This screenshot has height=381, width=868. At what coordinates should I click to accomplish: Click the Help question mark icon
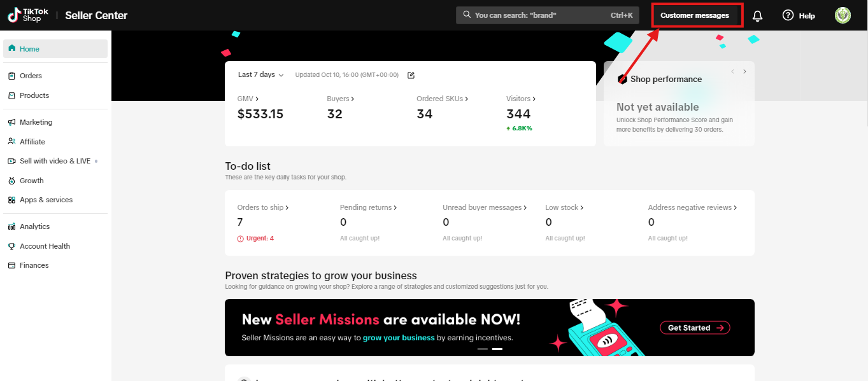788,15
